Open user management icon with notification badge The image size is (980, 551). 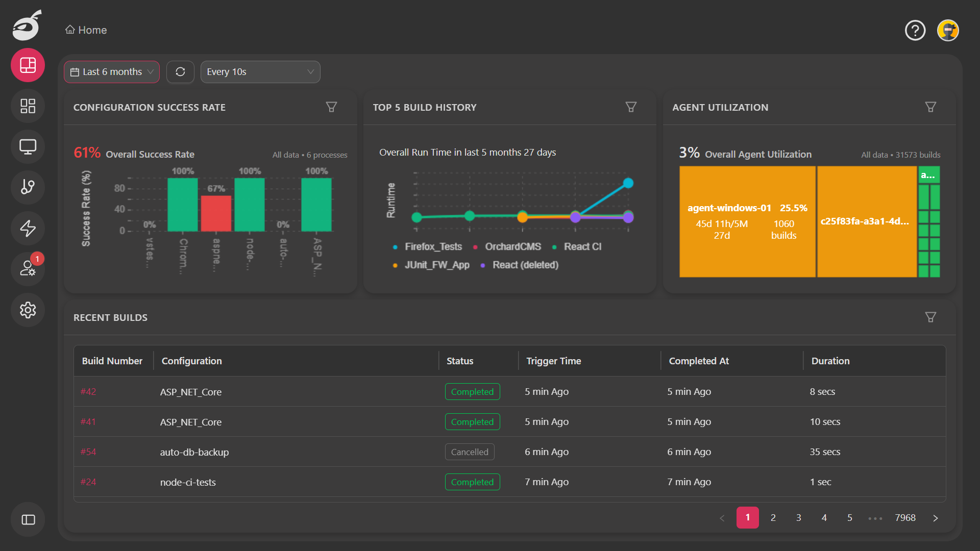click(28, 268)
